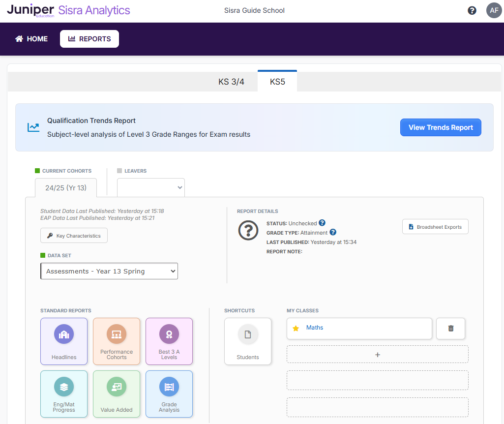This screenshot has height=424, width=504.
Task: Open the AF user account menu
Action: [x=494, y=10]
